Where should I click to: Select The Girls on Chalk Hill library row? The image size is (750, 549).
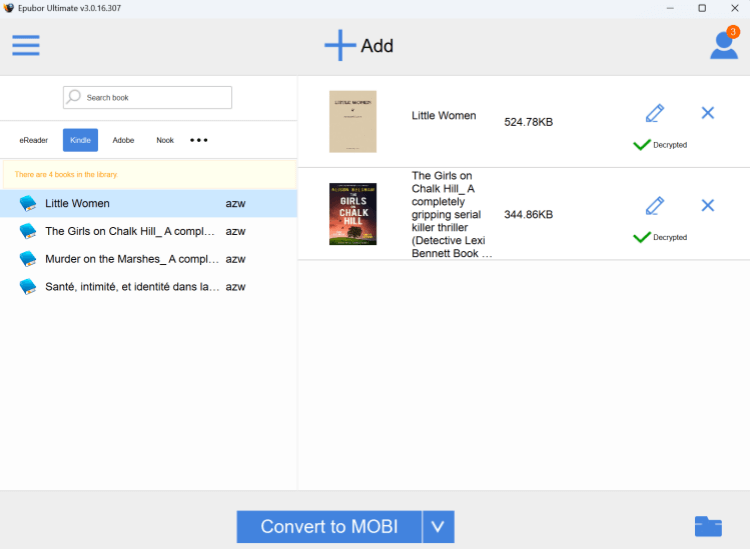(148, 231)
